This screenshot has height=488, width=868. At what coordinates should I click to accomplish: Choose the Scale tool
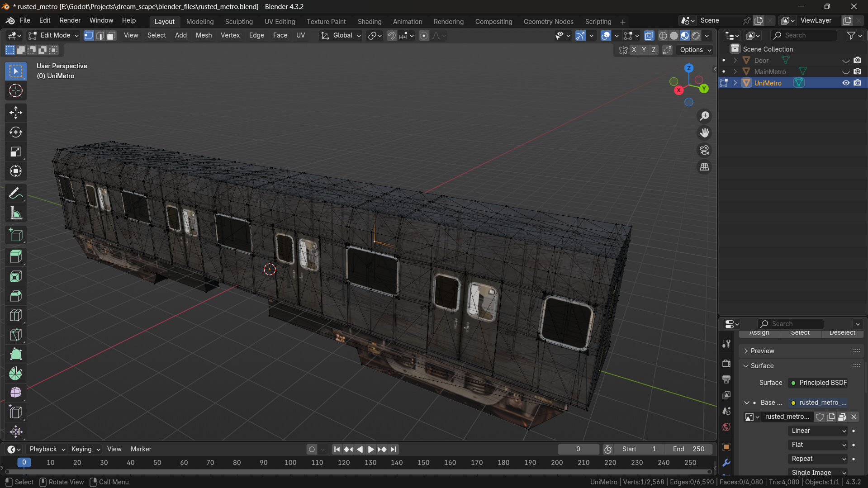click(x=16, y=152)
